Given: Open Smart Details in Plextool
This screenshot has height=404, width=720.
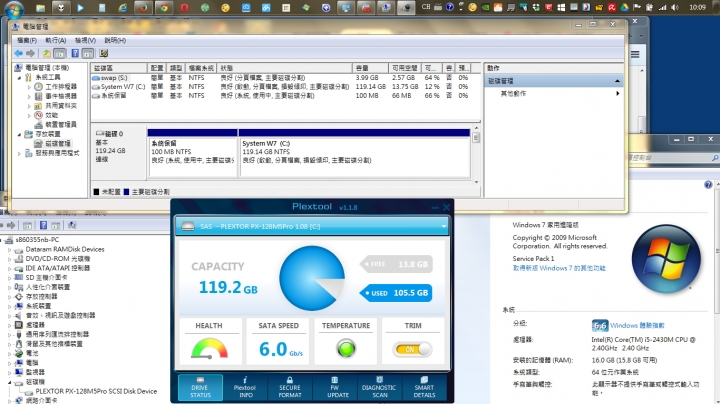Looking at the screenshot, I should coord(424,388).
